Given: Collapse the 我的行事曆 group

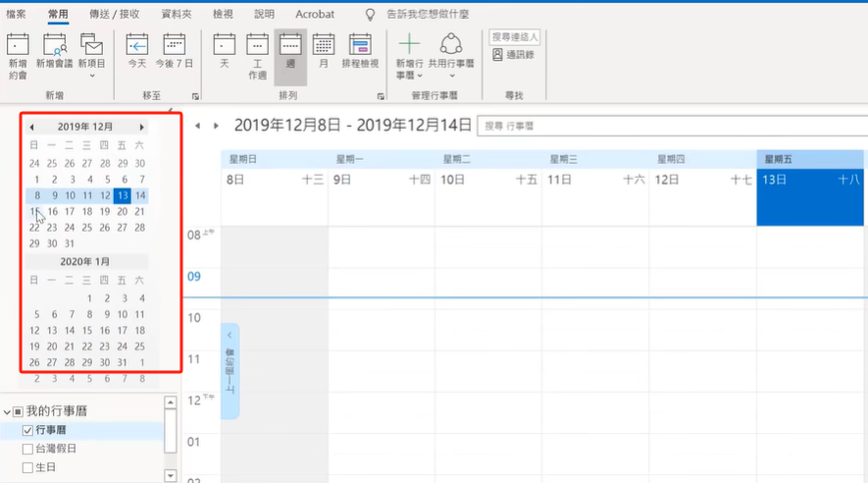Looking at the screenshot, I should [8, 411].
